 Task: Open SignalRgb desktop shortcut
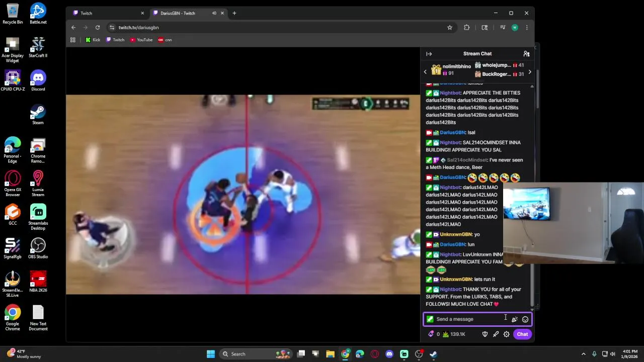point(13,248)
